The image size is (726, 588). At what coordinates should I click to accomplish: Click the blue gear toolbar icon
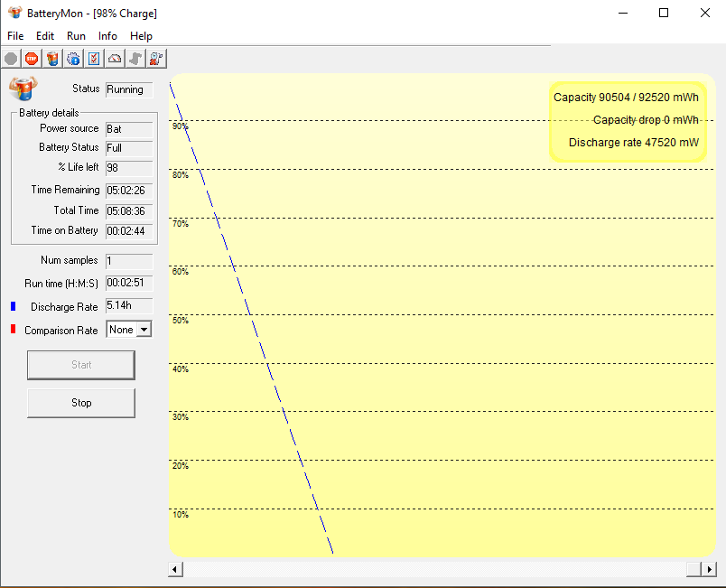(73, 59)
